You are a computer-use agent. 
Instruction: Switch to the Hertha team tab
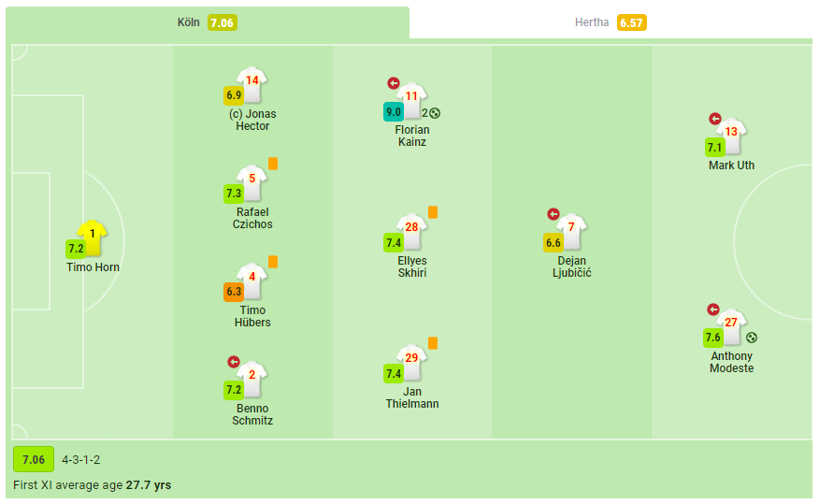tap(611, 22)
